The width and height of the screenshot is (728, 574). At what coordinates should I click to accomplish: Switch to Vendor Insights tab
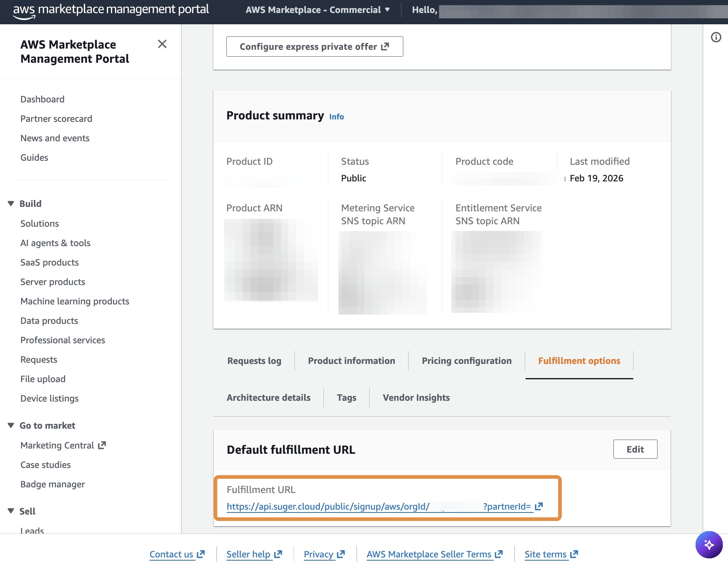pyautogui.click(x=416, y=398)
